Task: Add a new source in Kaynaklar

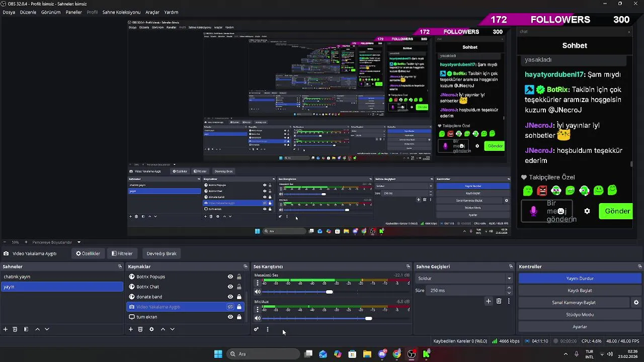Action: click(x=131, y=329)
